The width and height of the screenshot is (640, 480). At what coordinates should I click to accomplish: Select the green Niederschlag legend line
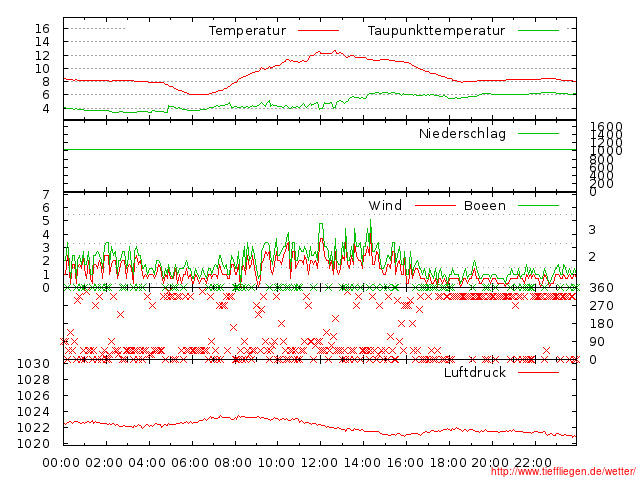(538, 133)
